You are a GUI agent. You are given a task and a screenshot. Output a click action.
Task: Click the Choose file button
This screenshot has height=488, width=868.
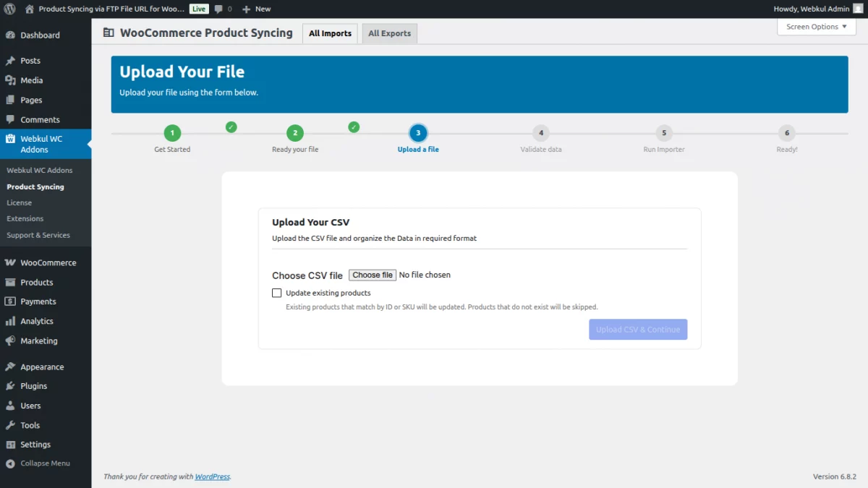[372, 275]
